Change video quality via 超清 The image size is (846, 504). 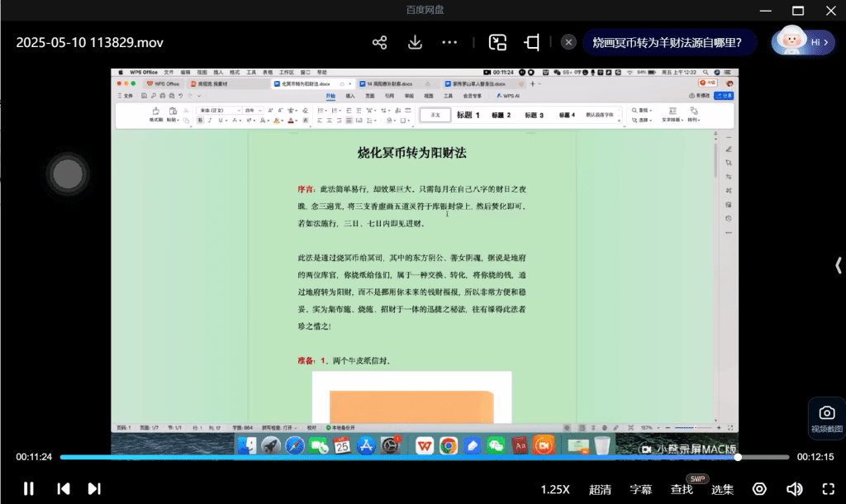click(x=600, y=489)
